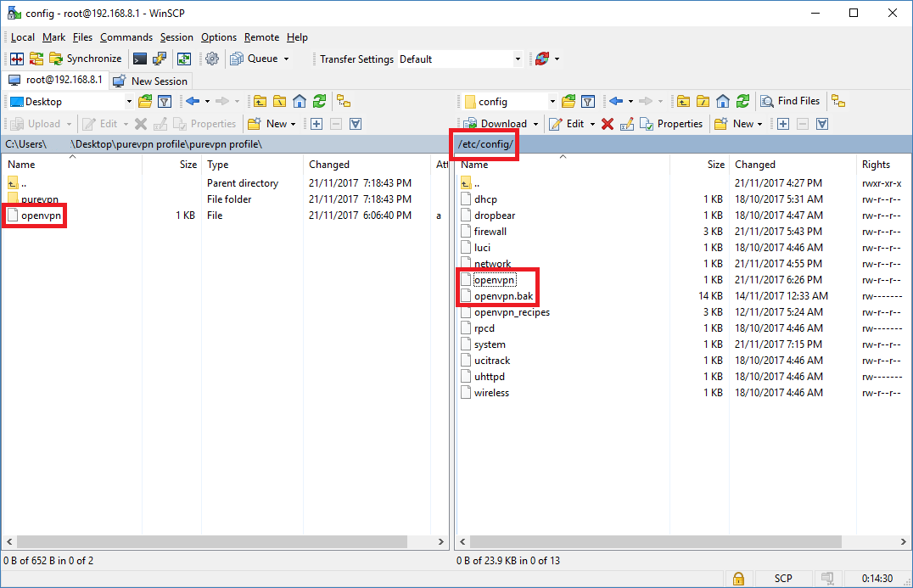Go back in the local panel
The width and height of the screenshot is (913, 588).
pyautogui.click(x=193, y=102)
